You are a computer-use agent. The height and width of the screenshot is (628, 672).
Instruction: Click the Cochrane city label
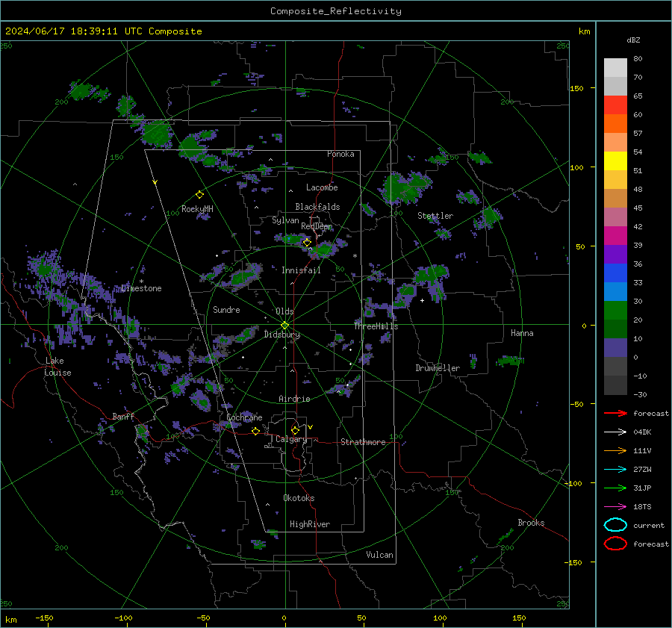click(x=244, y=417)
